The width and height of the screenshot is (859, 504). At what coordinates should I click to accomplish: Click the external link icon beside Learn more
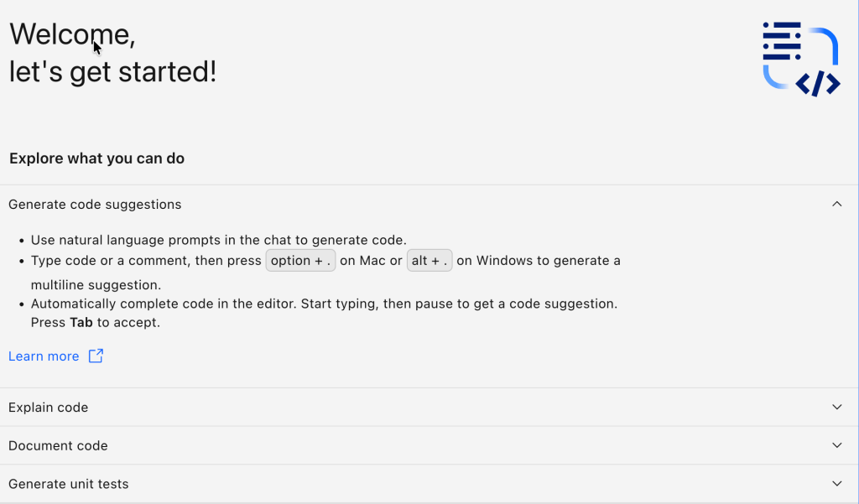click(x=96, y=356)
